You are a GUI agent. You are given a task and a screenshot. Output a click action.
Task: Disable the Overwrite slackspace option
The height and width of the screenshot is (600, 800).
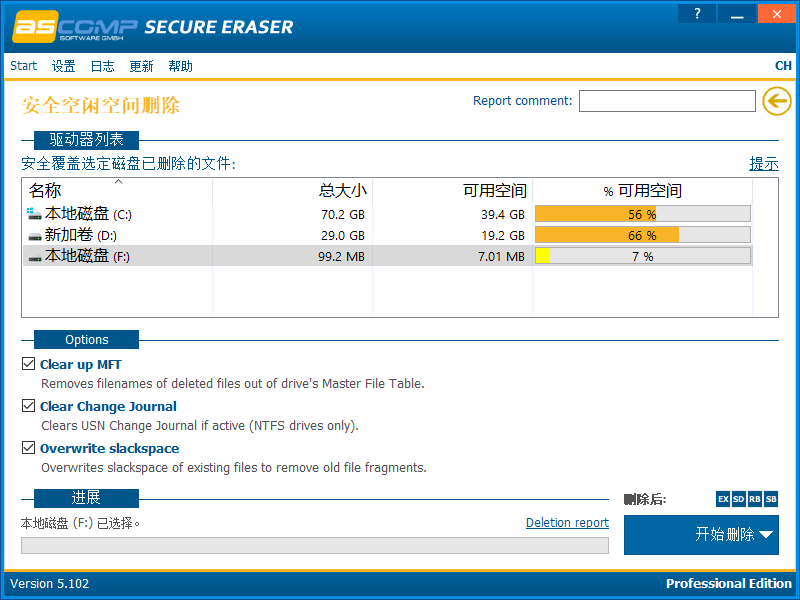[x=28, y=449]
